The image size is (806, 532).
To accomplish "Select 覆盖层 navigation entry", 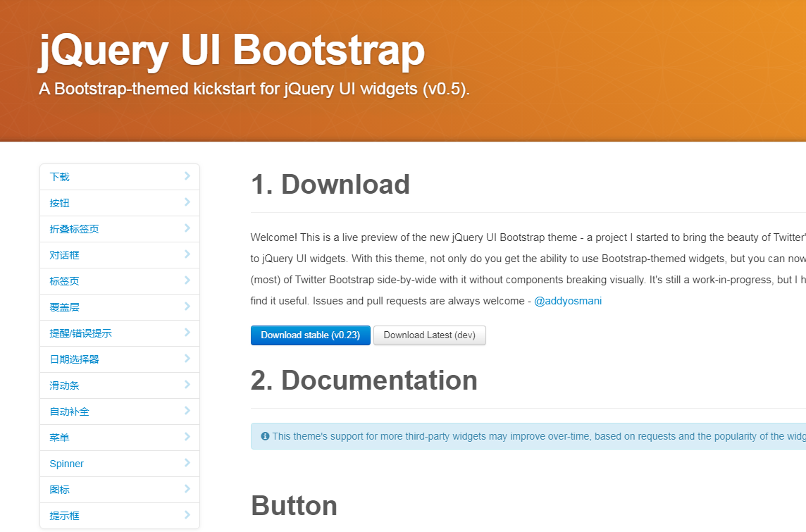I will (x=119, y=307).
